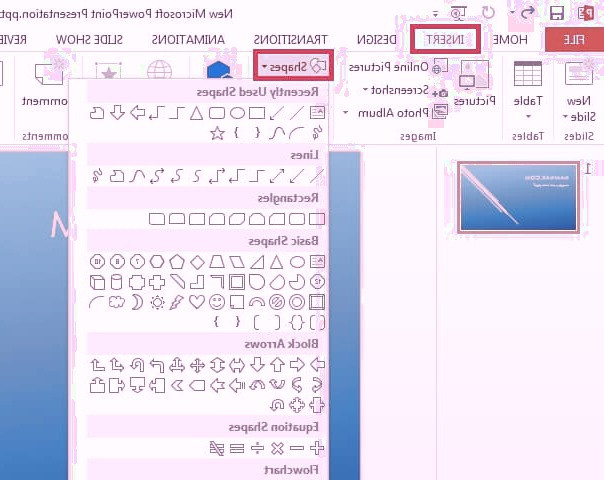This screenshot has height=480, width=604.
Task: Pick the 5-point Star in Recently Used Shapes
Action: (217, 133)
